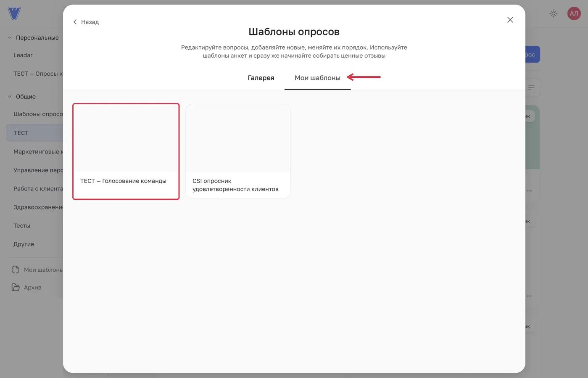
Task: Open the ТЕСТ — Голосование команды template card
Action: pyautogui.click(x=126, y=151)
